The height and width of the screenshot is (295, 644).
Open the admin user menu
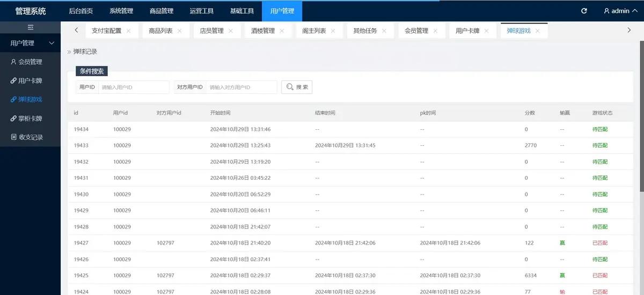(619, 11)
